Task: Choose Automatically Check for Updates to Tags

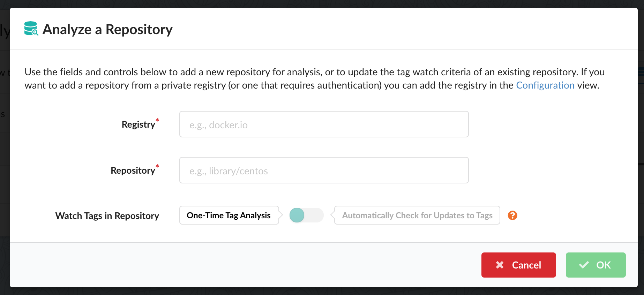Action: click(417, 215)
